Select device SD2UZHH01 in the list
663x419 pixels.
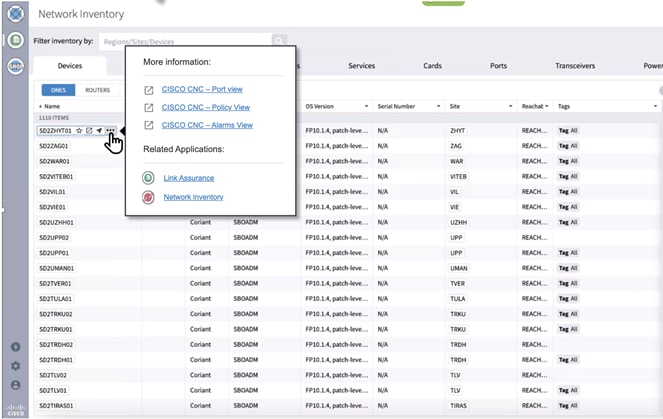(56, 222)
